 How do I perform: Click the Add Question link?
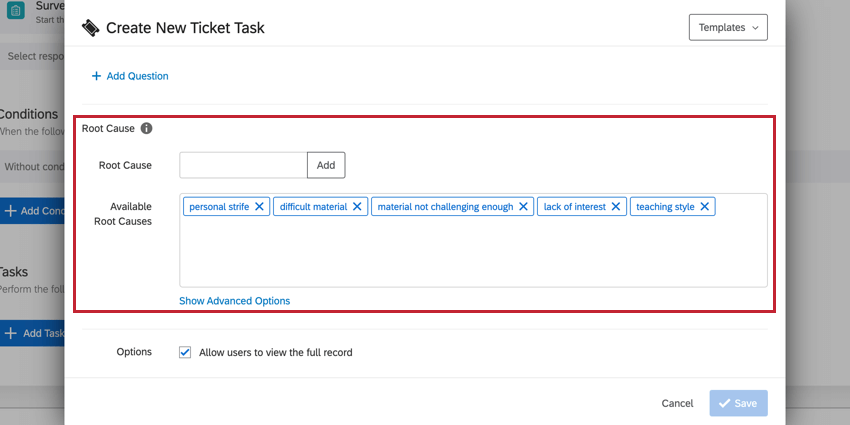click(138, 76)
